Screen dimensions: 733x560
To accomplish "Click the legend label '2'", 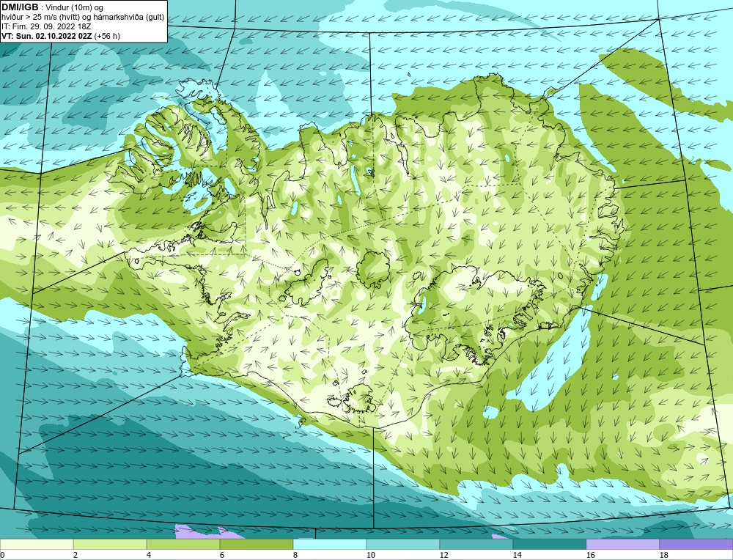I will pos(76,555).
